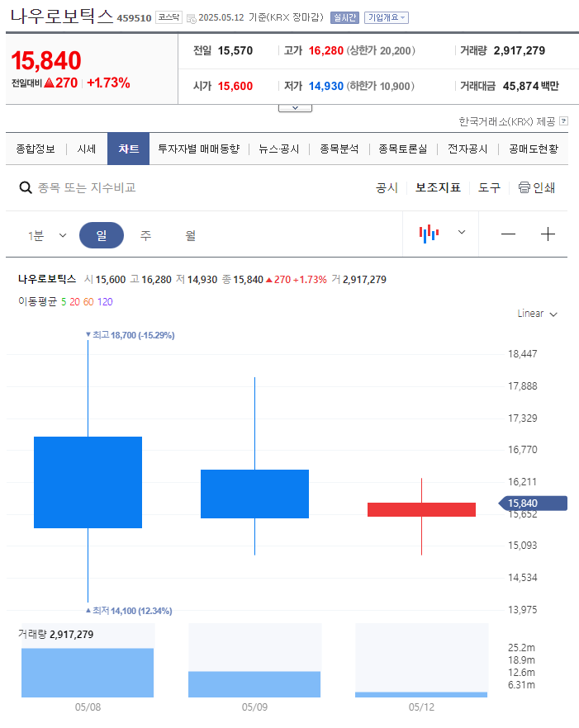Click the 05/08 volume bar

point(88,673)
